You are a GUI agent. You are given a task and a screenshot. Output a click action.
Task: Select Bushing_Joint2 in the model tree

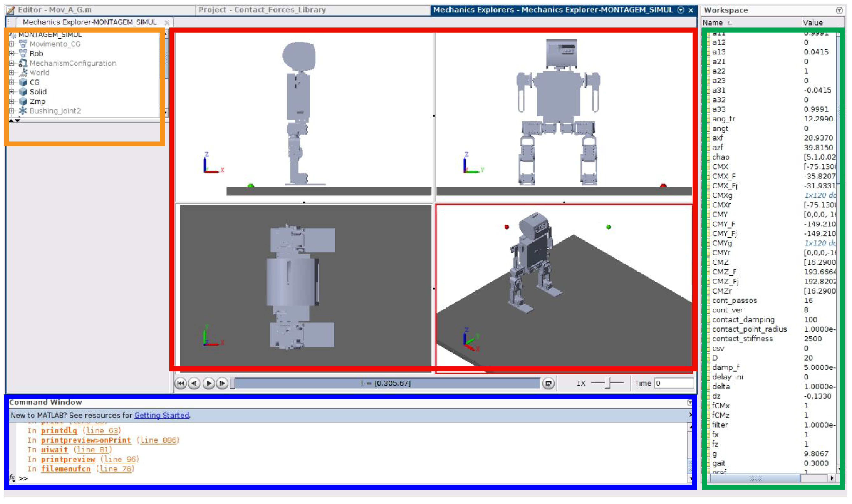[55, 111]
